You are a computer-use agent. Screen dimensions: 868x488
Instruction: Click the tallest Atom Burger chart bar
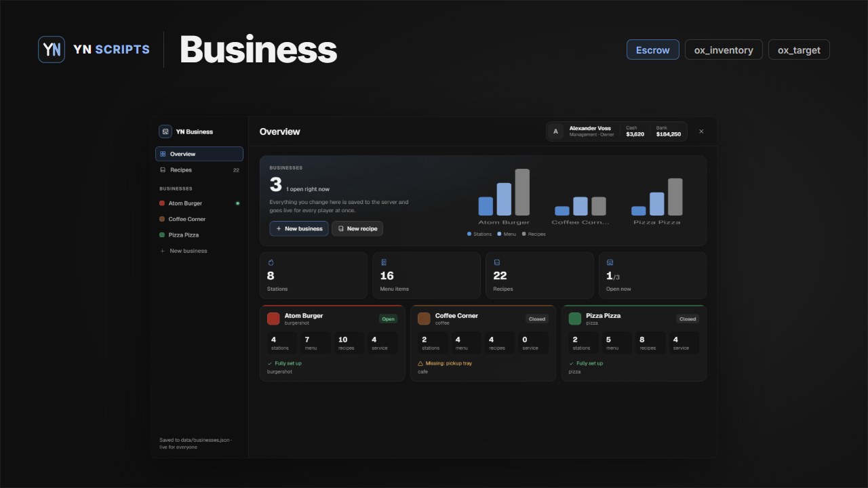pyautogui.click(x=522, y=192)
